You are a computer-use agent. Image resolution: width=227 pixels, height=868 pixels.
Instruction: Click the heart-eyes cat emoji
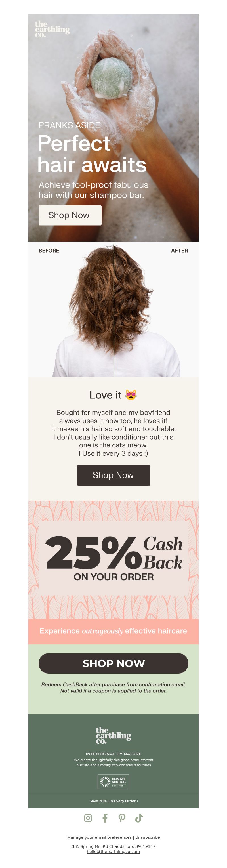[x=131, y=395]
